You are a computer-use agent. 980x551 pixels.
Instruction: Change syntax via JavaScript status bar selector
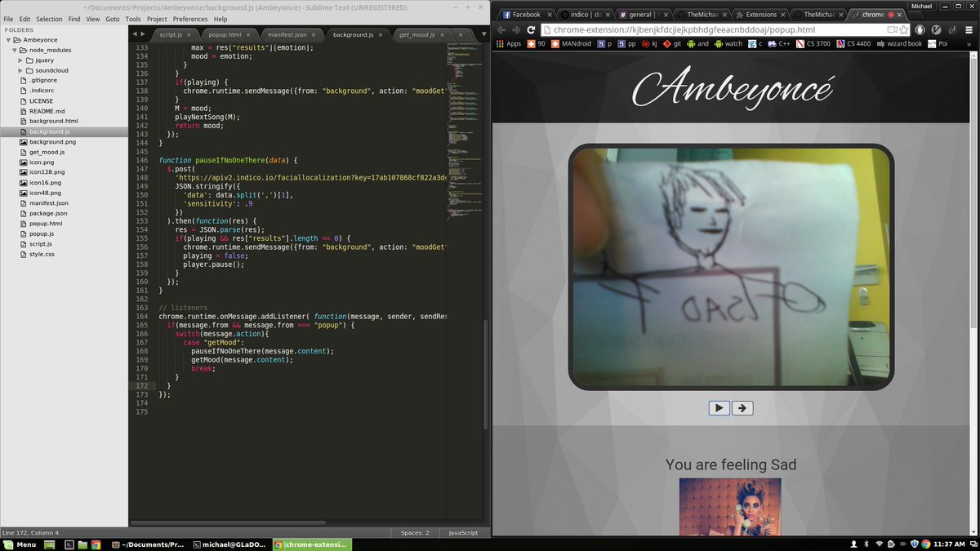pyautogui.click(x=463, y=533)
